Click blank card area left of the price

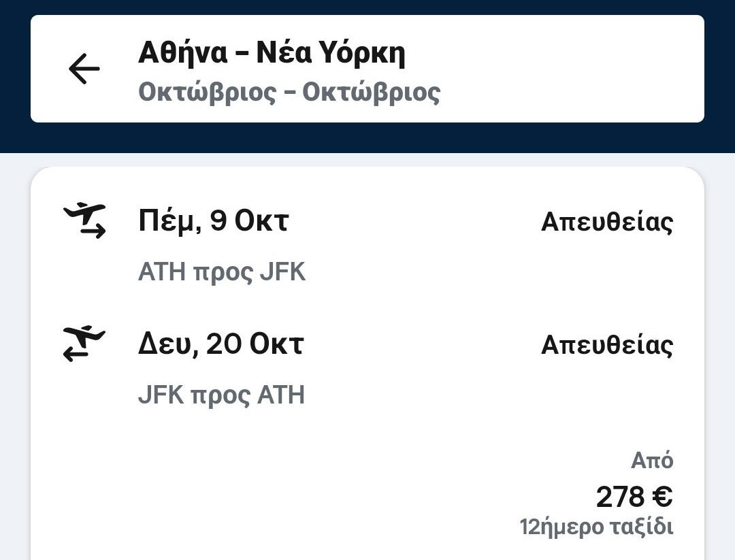272,490
